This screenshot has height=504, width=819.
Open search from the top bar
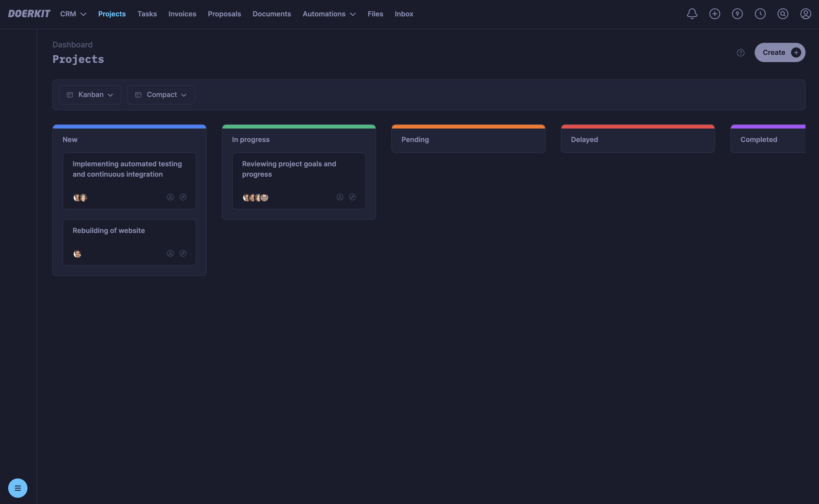tap(783, 14)
